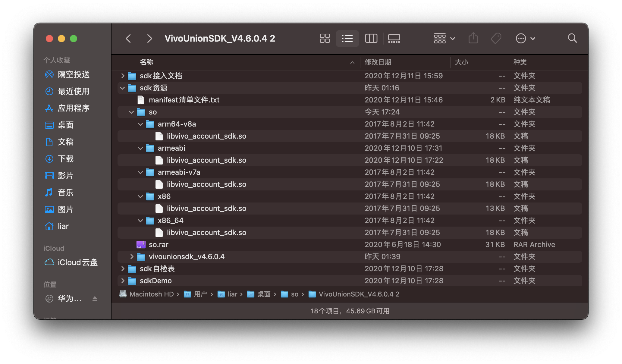Click the 昨天 01:39 date cell
The width and height of the screenshot is (622, 364).
(382, 257)
